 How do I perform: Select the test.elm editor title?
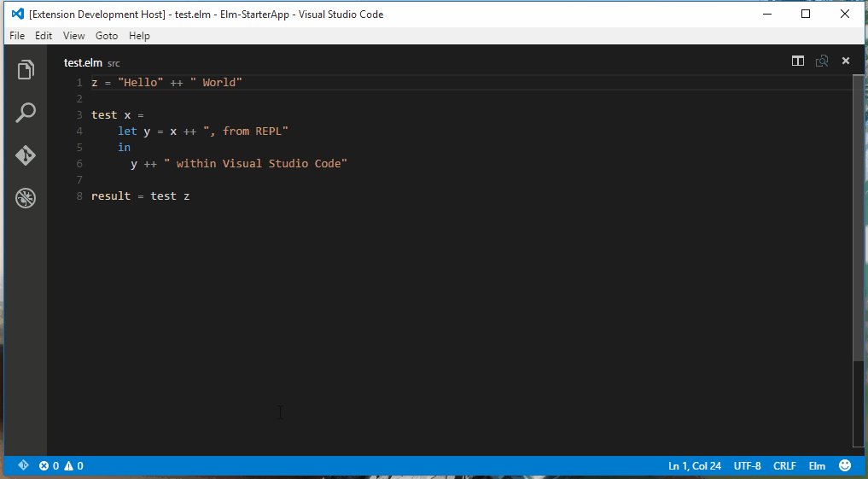point(83,62)
